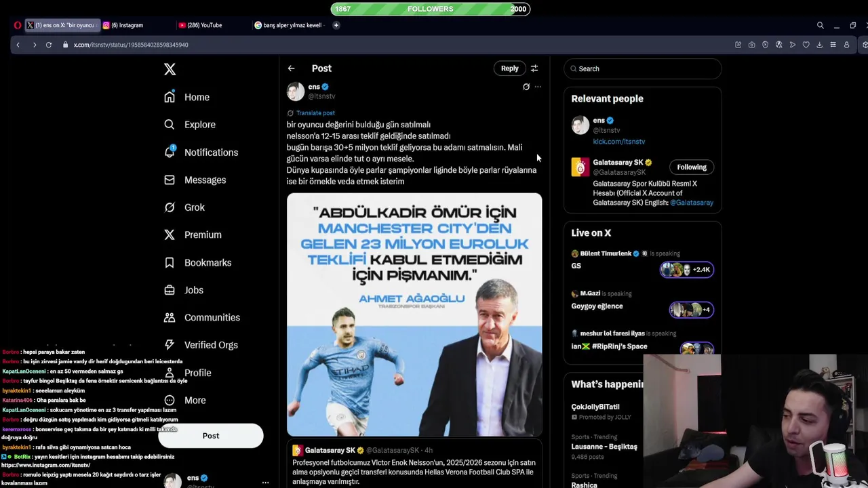Click the X Search field
Screen dimensions: 868x488
(643, 68)
